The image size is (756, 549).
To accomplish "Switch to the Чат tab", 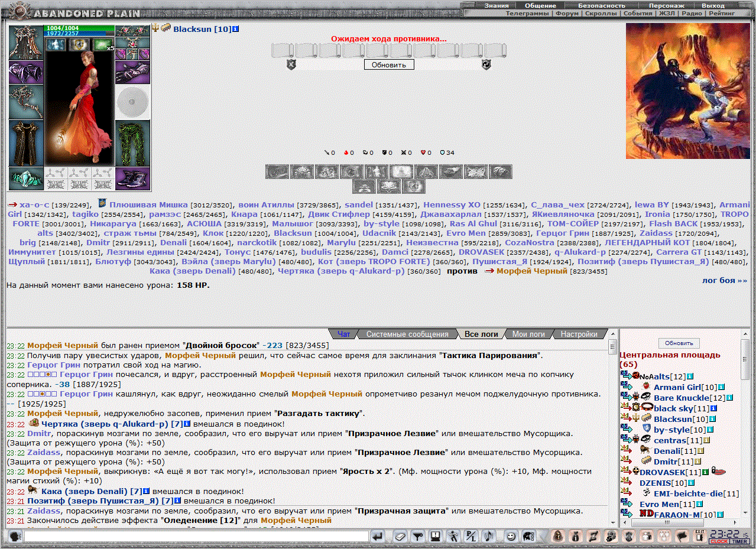I will point(343,334).
